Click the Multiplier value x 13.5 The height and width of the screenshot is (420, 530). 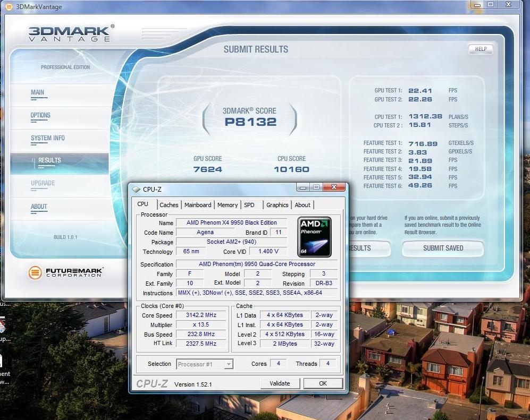(x=201, y=324)
